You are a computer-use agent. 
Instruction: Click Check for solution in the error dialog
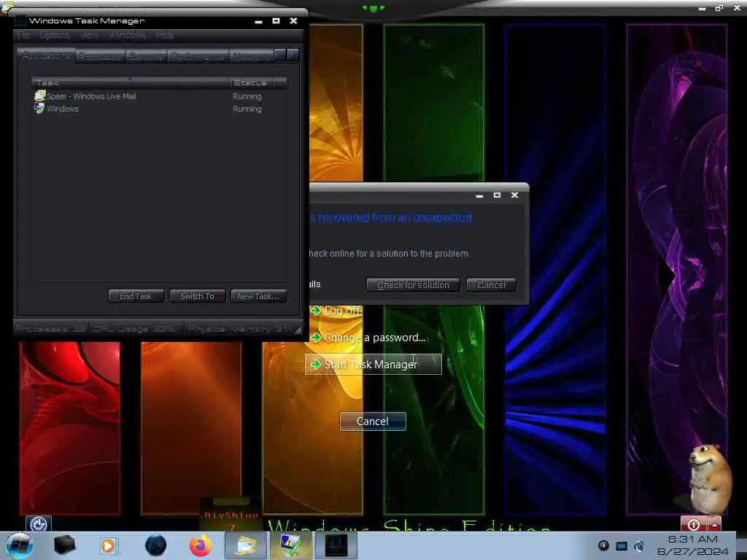413,285
